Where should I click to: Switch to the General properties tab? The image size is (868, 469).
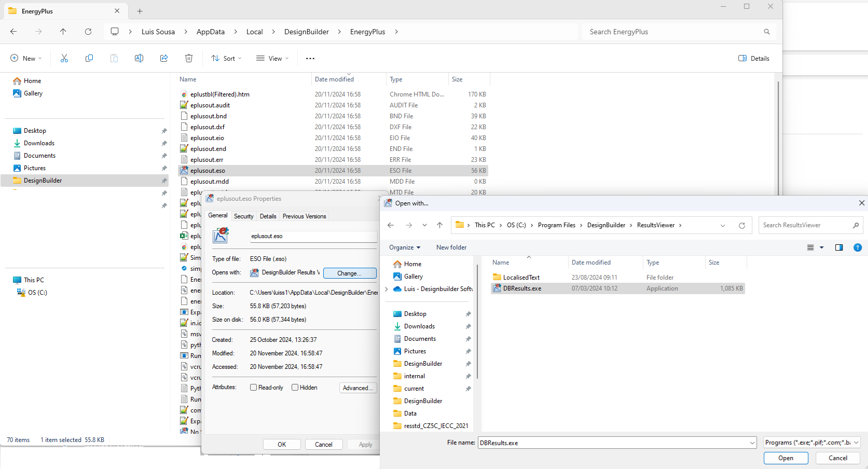point(218,216)
